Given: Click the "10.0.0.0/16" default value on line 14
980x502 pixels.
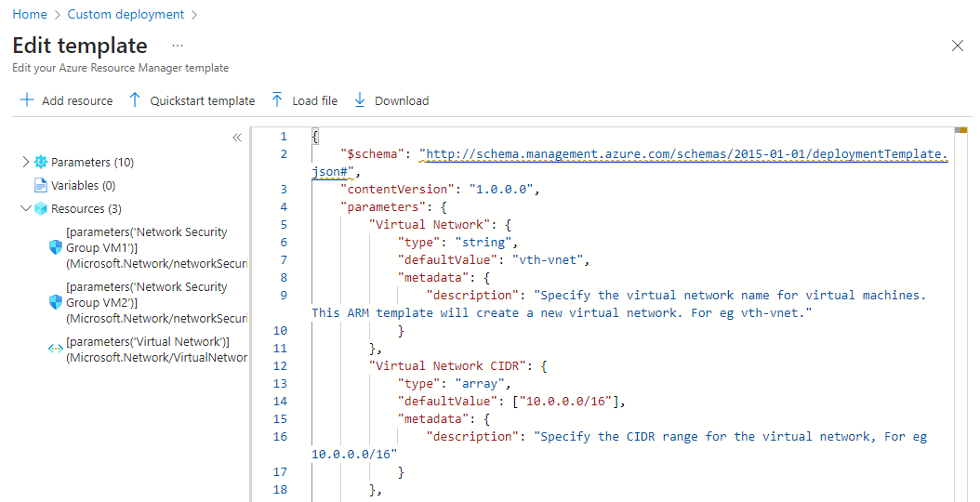Looking at the screenshot, I should pos(565,401).
